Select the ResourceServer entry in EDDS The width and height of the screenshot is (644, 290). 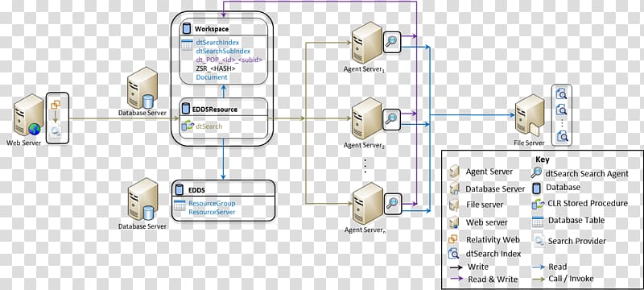pos(212,212)
